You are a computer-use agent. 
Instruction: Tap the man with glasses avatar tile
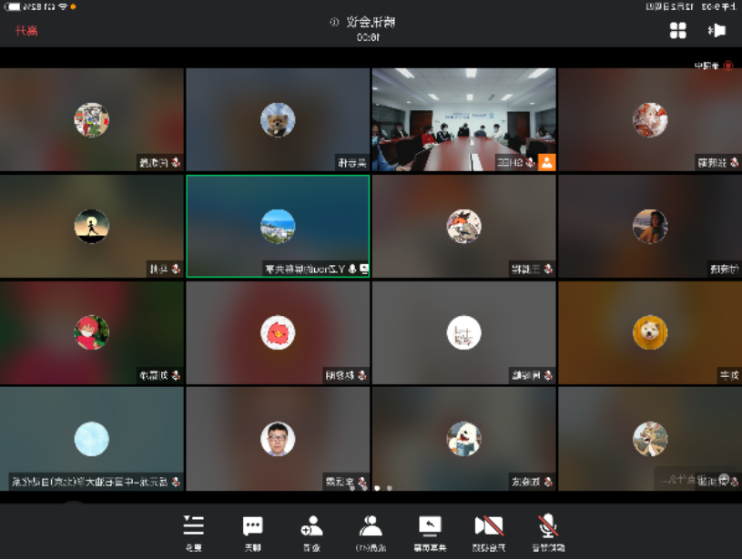point(278,439)
